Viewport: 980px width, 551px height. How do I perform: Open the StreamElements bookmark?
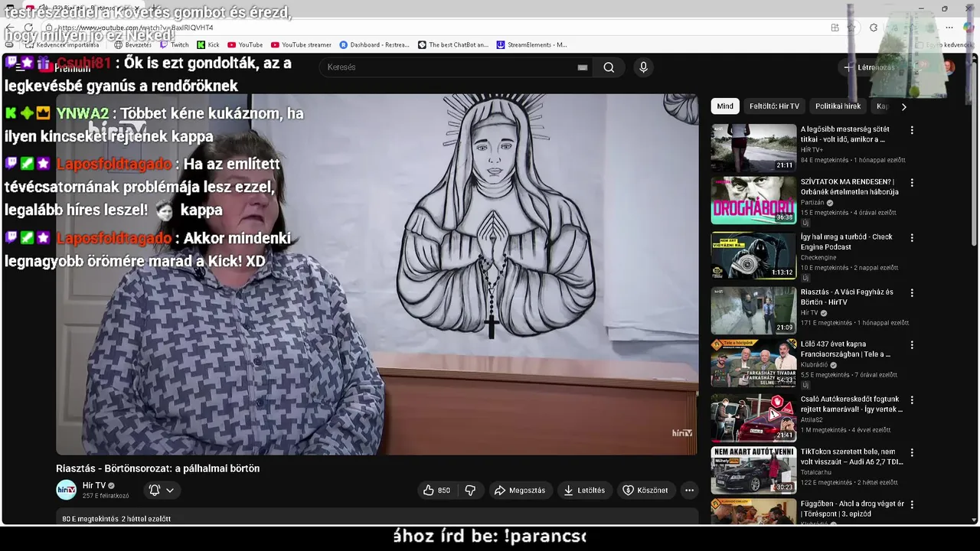532,45
